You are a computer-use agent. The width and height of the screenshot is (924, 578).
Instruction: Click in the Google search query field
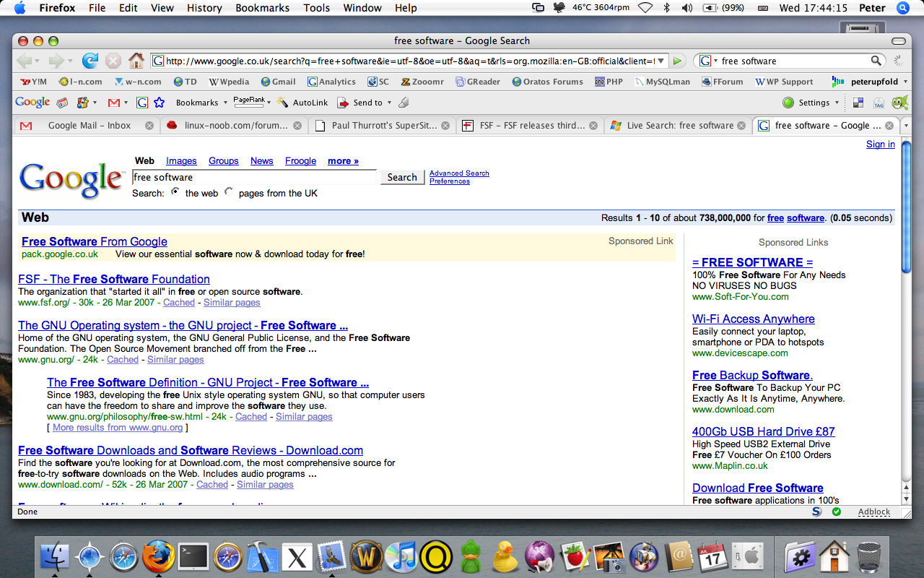point(254,177)
